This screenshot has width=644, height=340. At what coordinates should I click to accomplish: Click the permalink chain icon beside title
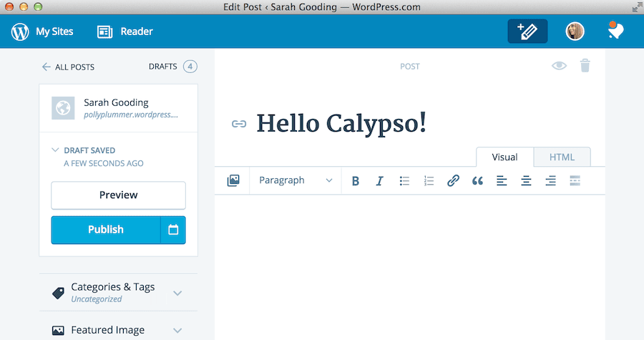(x=239, y=124)
